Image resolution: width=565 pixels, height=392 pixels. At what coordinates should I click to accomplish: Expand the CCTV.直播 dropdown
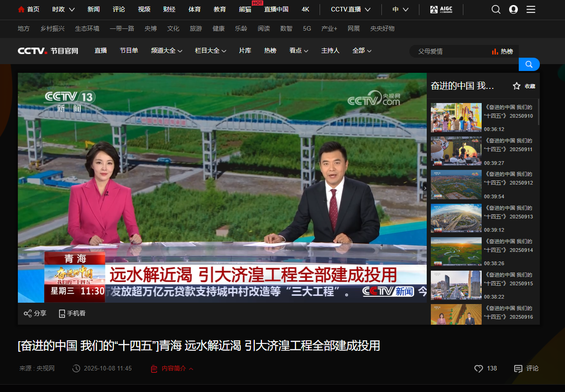pyautogui.click(x=350, y=10)
